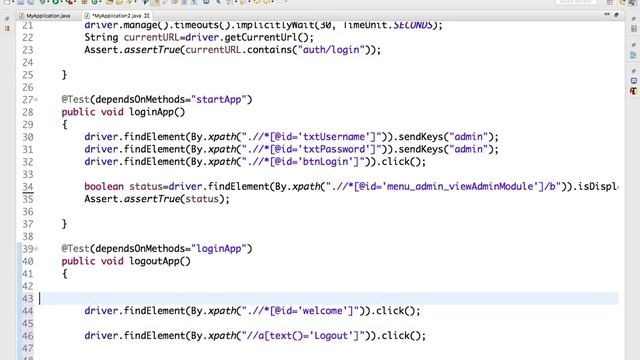Click line number 30 in the gutter
Image resolution: width=640 pixels, height=360 pixels.
click(x=27, y=137)
